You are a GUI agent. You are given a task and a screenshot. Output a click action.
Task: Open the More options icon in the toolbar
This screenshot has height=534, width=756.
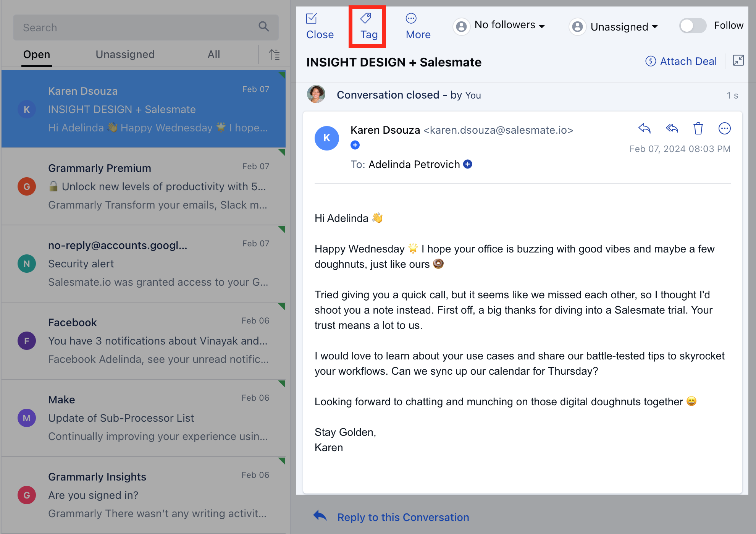click(411, 18)
